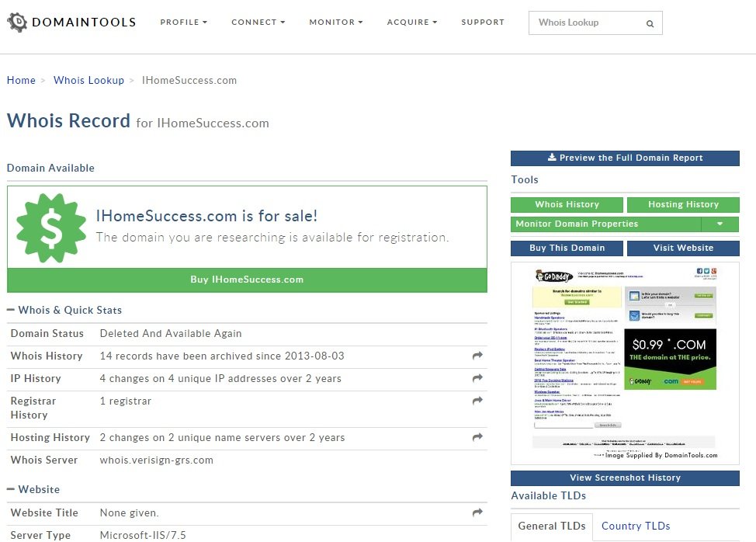The image size is (756, 542).
Task: Open the CONNECT dropdown menu
Action: click(x=258, y=23)
